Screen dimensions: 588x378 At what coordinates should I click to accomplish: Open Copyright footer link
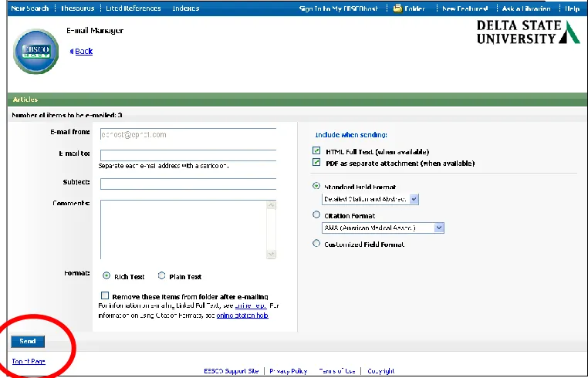click(381, 371)
